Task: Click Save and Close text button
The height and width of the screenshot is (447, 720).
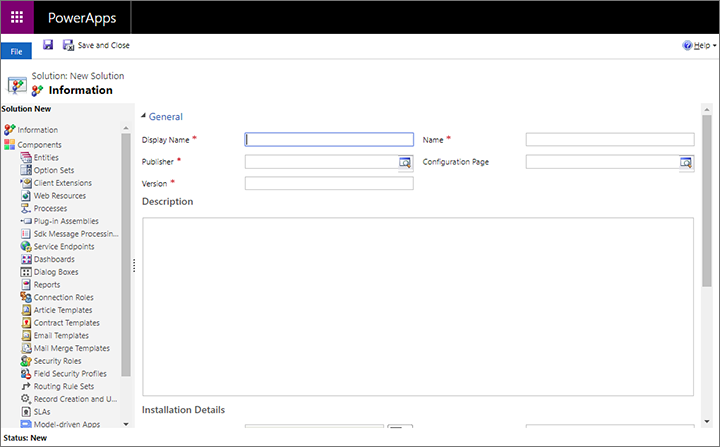Action: tap(103, 45)
